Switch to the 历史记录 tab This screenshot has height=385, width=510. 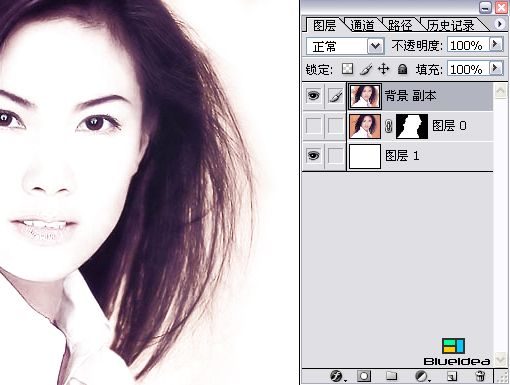click(x=451, y=25)
